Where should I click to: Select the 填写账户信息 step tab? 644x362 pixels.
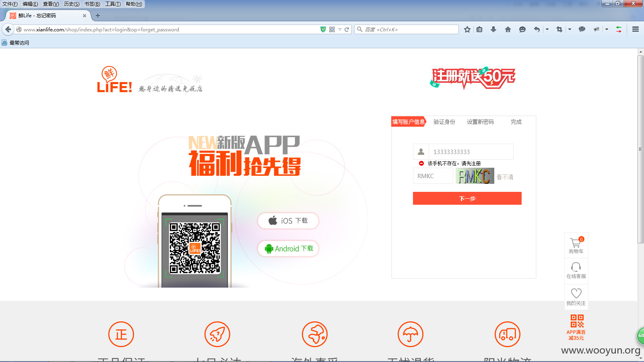click(409, 122)
